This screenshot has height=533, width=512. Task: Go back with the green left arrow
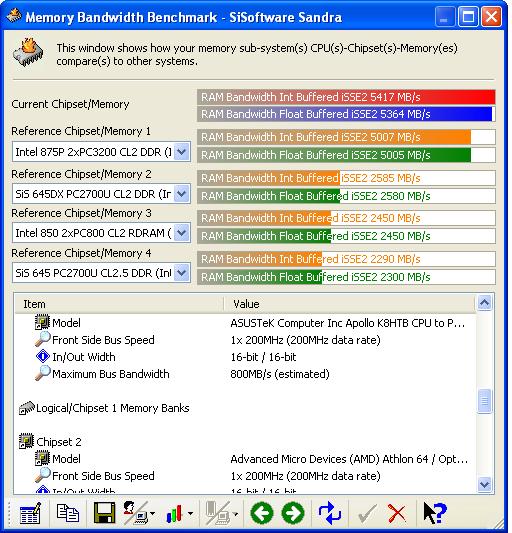tap(262, 513)
